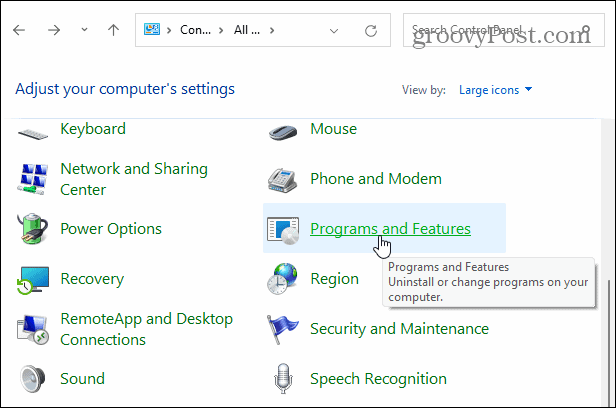The height and width of the screenshot is (408, 616).
Task: Open the Power Options link
Action: tap(111, 229)
